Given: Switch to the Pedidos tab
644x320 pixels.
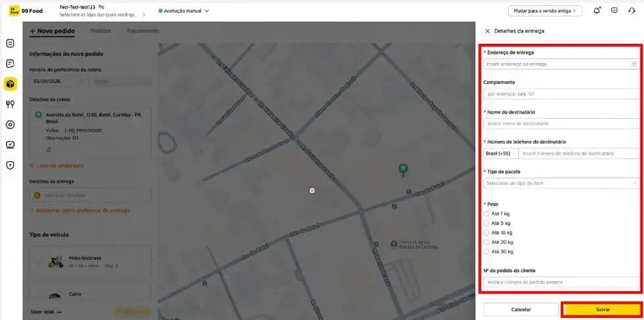Looking at the screenshot, I should (x=101, y=31).
